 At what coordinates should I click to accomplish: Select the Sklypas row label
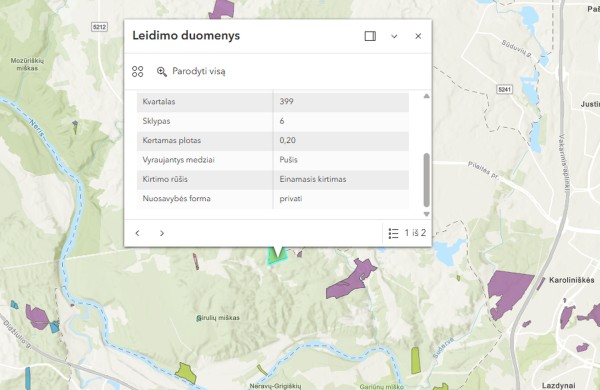156,121
